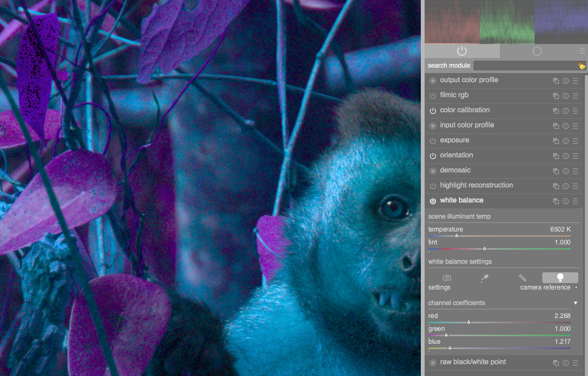Enable the exposure module
The width and height of the screenshot is (588, 376).
tap(433, 141)
